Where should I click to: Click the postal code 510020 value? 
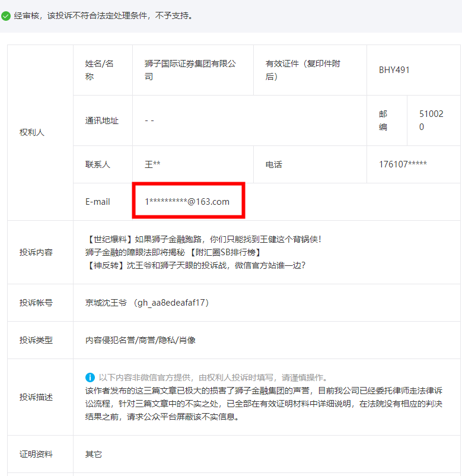[431, 120]
